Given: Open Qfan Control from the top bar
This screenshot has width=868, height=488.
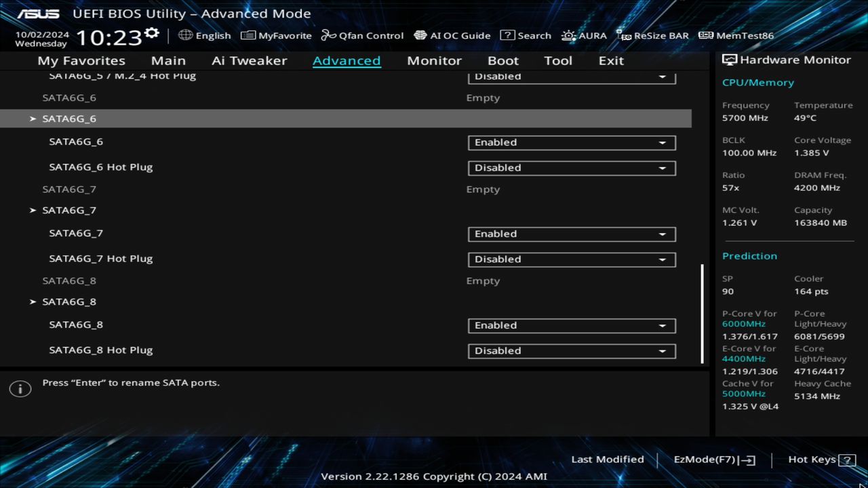Looking at the screenshot, I should click(x=362, y=35).
